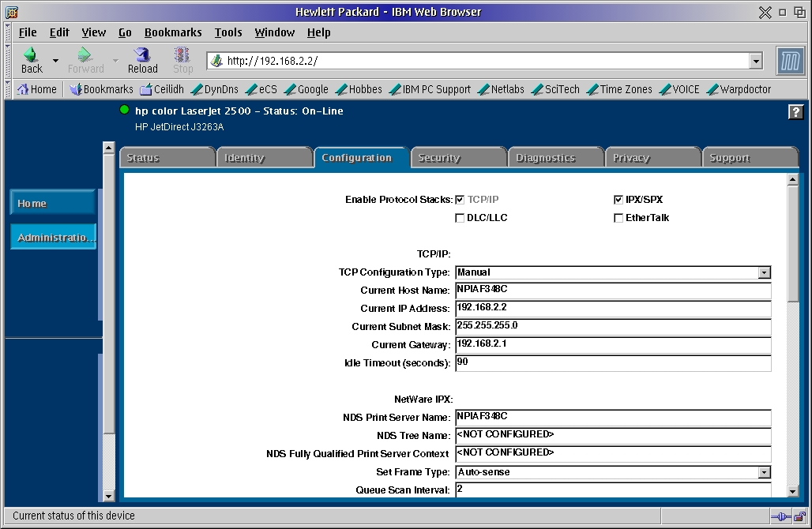Click the Home sidebar button
812x529 pixels.
(x=53, y=203)
